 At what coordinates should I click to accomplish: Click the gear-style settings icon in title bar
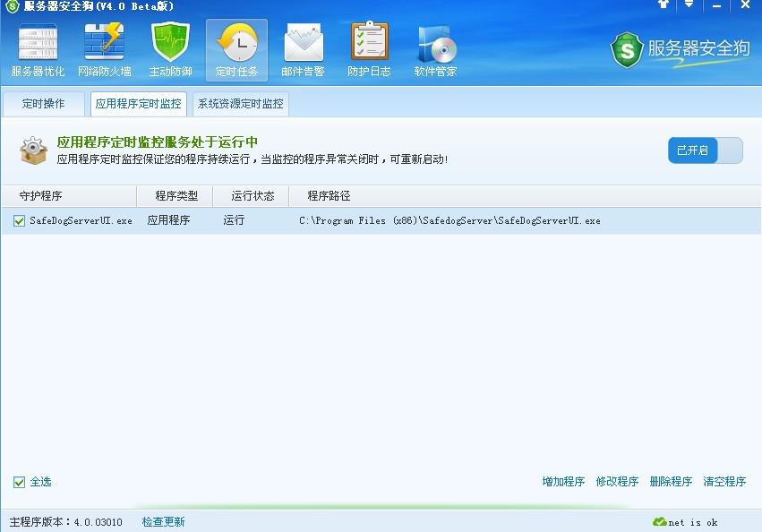tap(688, 7)
